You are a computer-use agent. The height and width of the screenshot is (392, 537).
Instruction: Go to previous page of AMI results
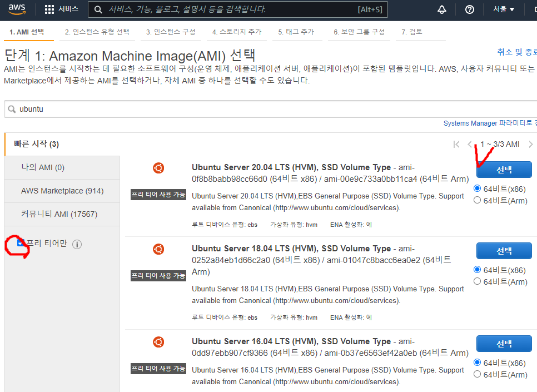click(470, 144)
